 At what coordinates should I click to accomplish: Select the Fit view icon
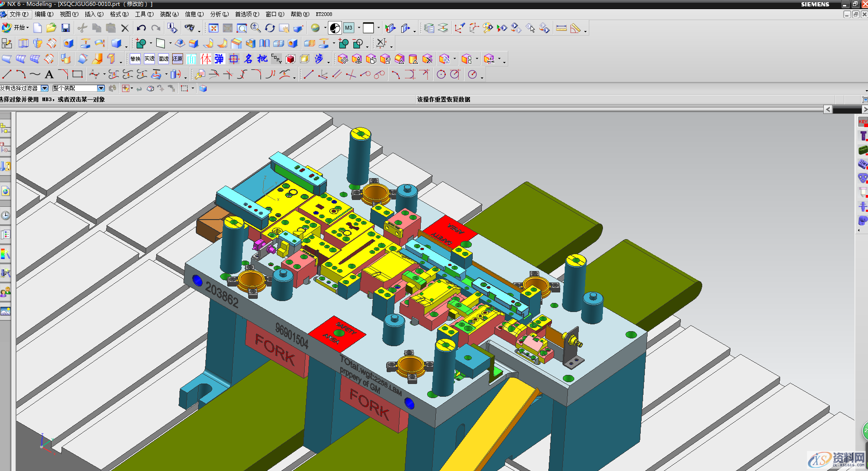[x=213, y=28]
